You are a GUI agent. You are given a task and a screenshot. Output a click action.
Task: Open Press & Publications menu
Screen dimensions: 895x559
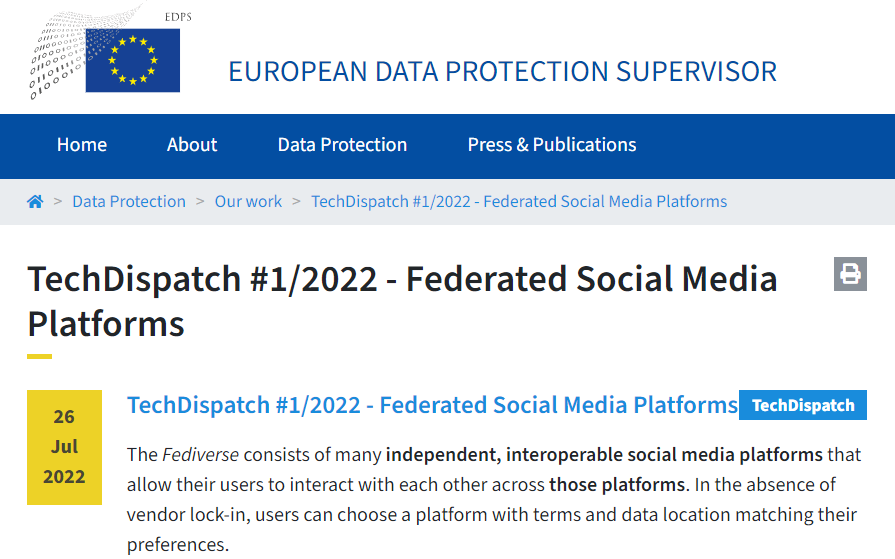pos(552,145)
